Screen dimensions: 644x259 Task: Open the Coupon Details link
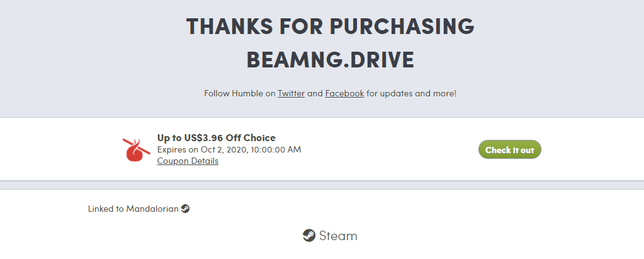(188, 161)
